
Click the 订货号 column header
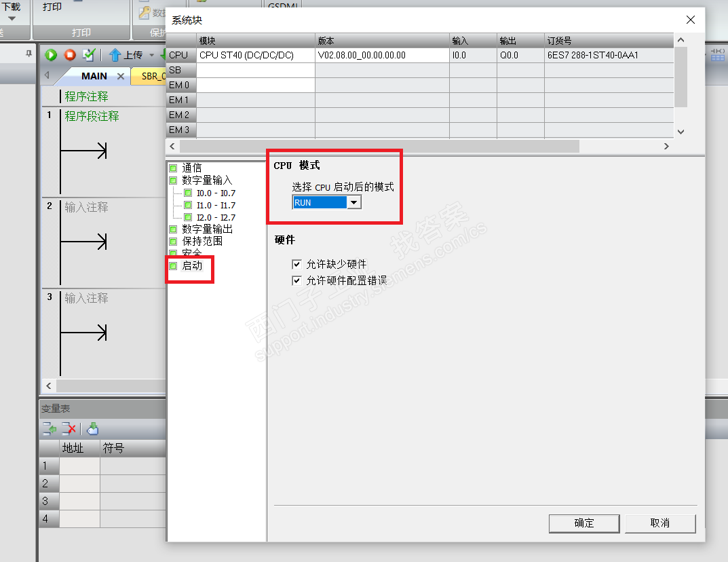(609, 41)
